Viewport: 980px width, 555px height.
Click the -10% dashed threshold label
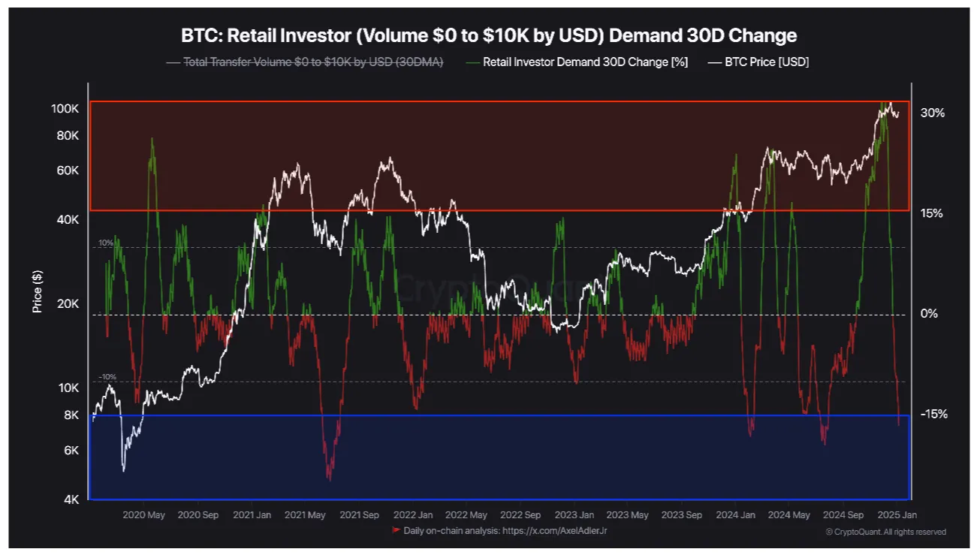point(106,378)
